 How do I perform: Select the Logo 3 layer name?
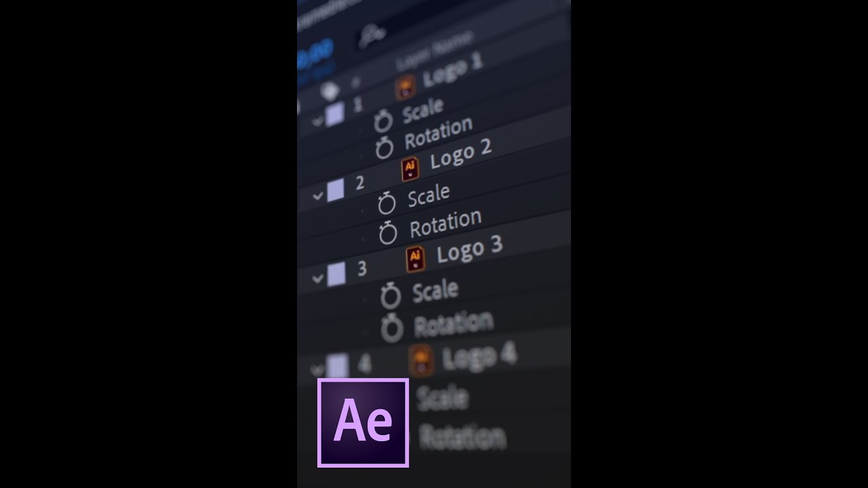(x=469, y=250)
